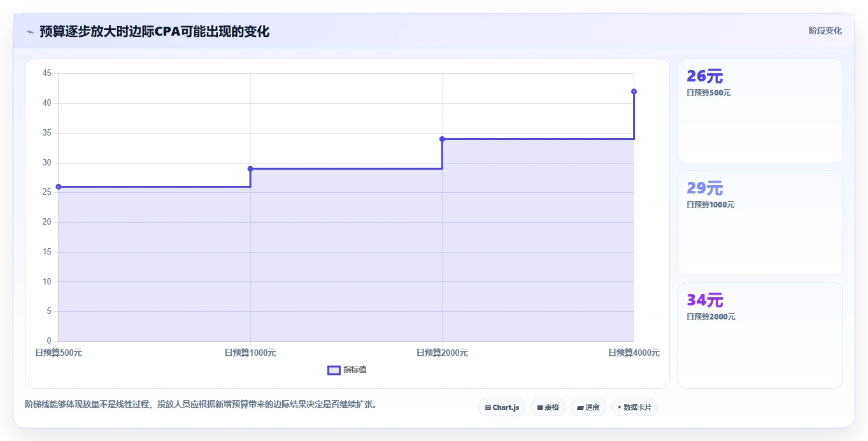The image size is (868, 441).
Task: Click the 数据卡片 sparkle icon
Action: [x=620, y=407]
